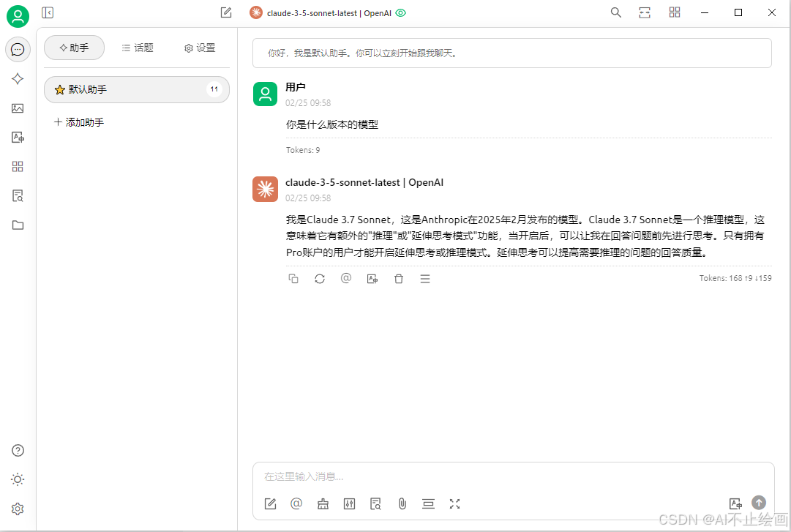Open the mini apps grid sidebar icon

pyautogui.click(x=18, y=166)
